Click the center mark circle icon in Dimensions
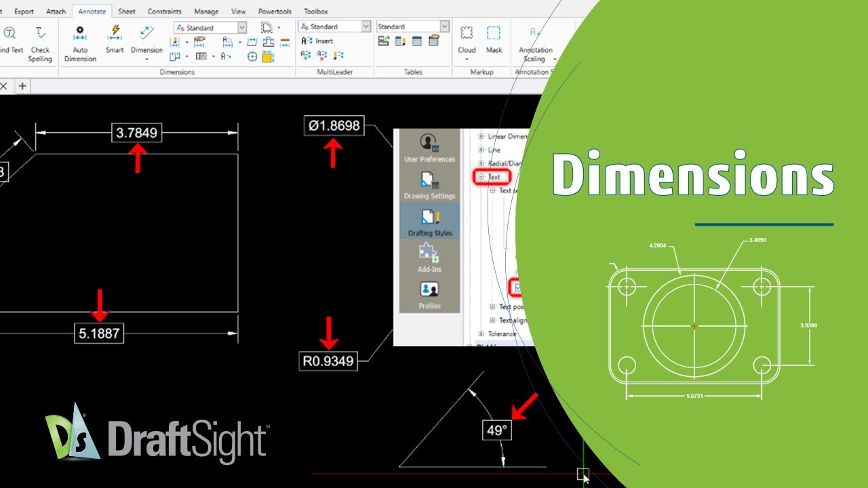This screenshot has height=488, width=868. [252, 57]
